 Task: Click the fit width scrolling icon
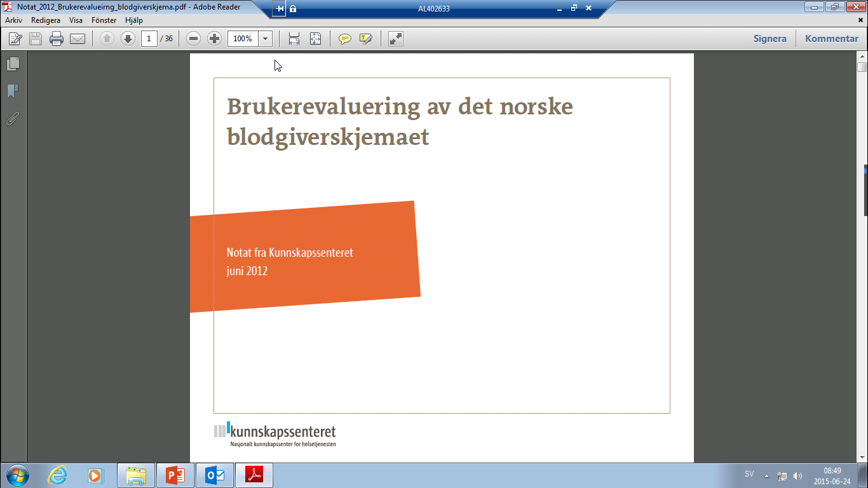(x=294, y=39)
